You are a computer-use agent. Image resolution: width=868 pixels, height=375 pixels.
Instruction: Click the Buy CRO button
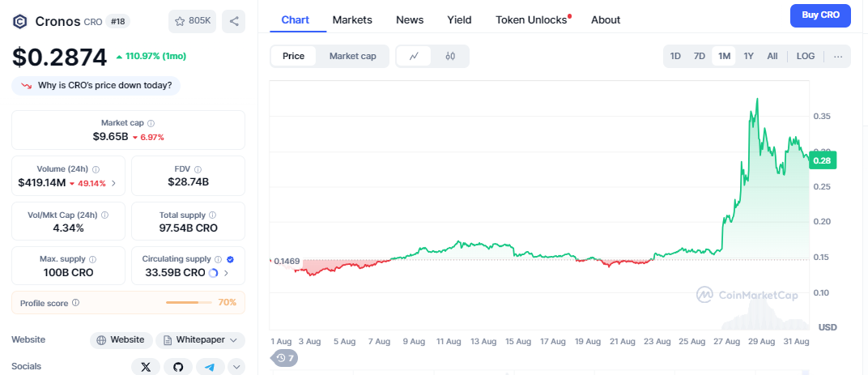(x=820, y=15)
